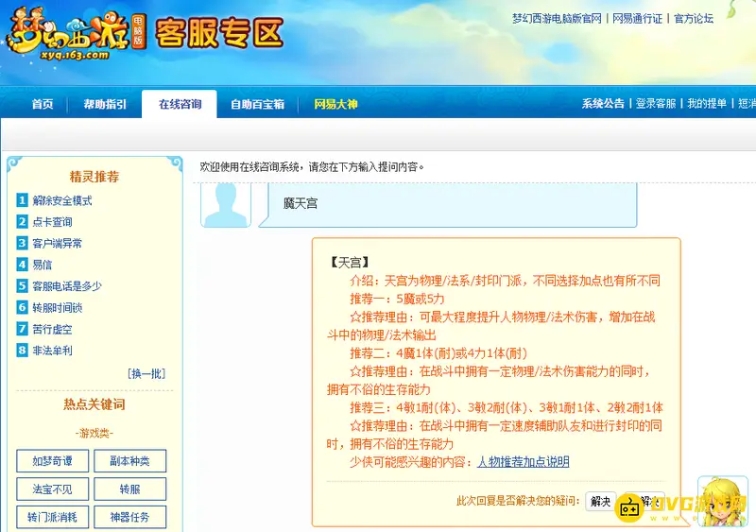The image size is (756, 532).
Task: Click the user avatar beside 魔天宫 message
Action: pyautogui.click(x=226, y=204)
